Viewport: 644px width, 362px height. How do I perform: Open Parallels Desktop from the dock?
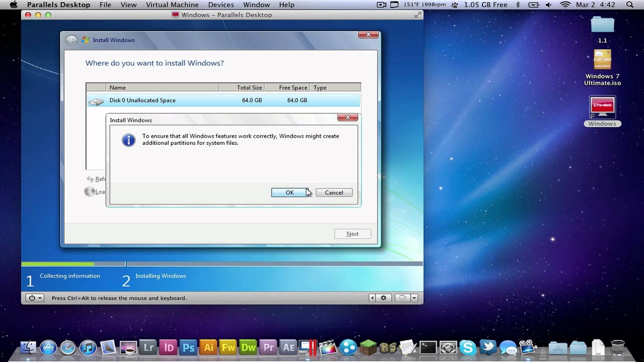coord(307,347)
